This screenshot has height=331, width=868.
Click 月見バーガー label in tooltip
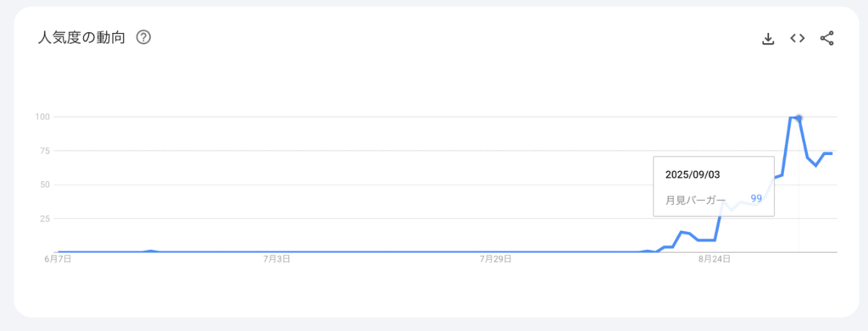point(695,201)
